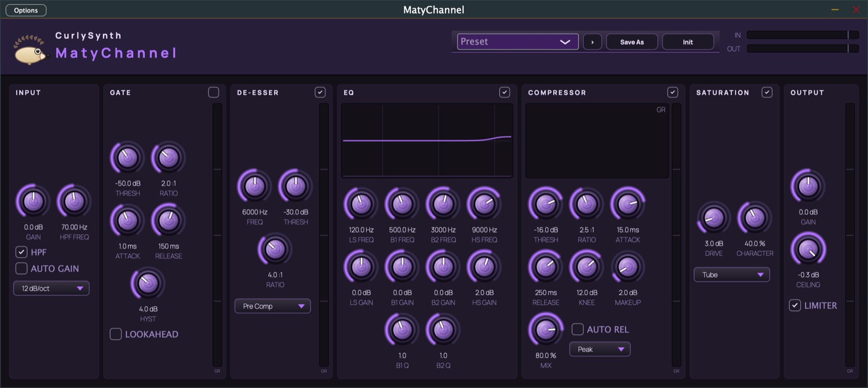Click the Compressor MIX knob
Image resolution: width=868 pixels, height=388 pixels.
[x=546, y=329]
